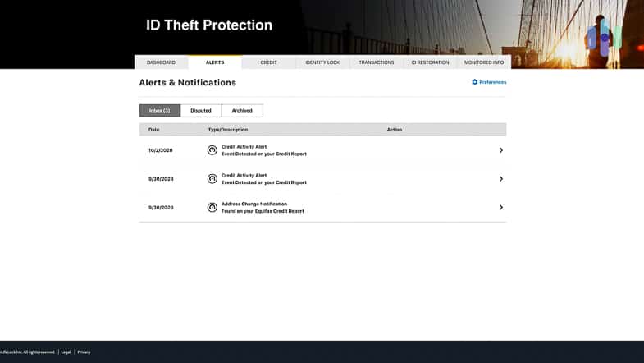Select the Alerts tab

[x=215, y=62]
